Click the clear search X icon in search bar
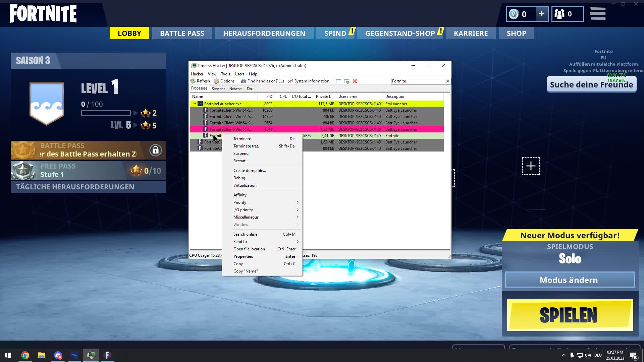Screen dimensions: 644x362 [448, 81]
